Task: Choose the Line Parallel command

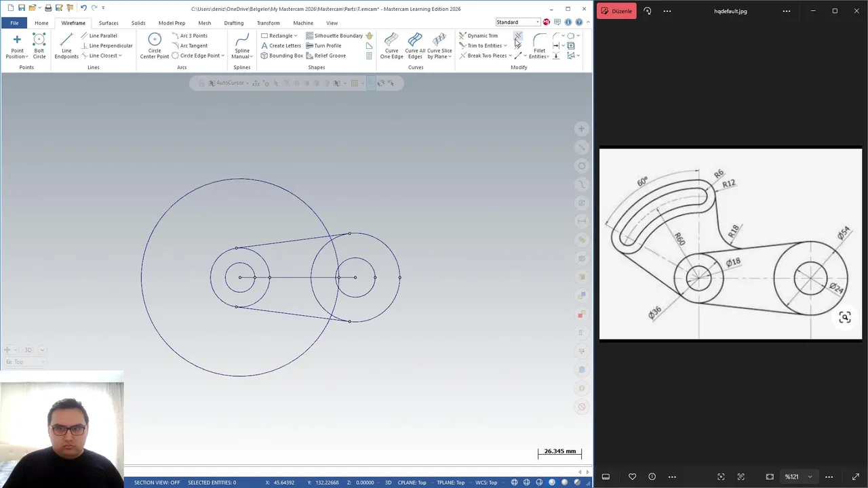Action: click(x=99, y=35)
